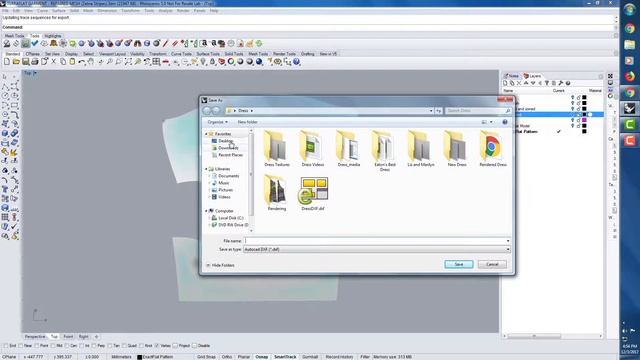Select the Pan hand tool icon
This screenshot has width=640, height=360.
(91, 62)
